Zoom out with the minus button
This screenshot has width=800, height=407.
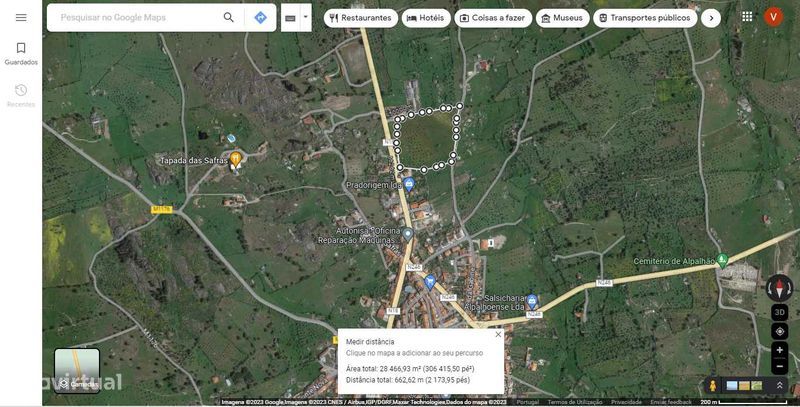click(780, 366)
